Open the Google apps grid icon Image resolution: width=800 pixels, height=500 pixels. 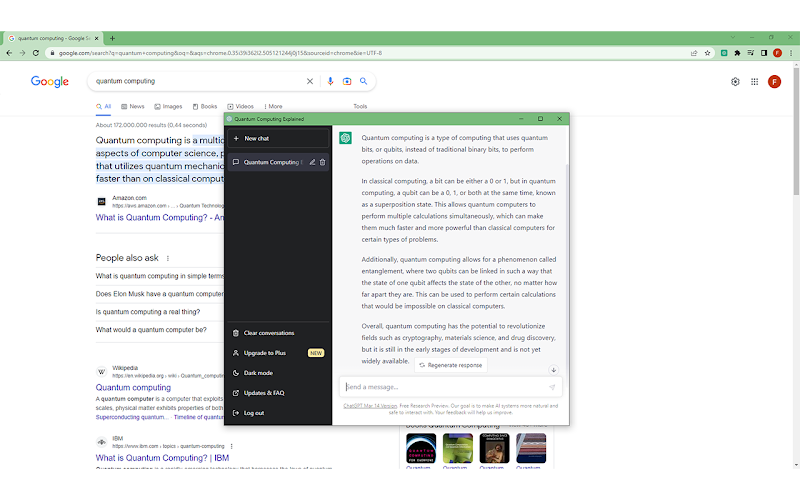point(755,82)
